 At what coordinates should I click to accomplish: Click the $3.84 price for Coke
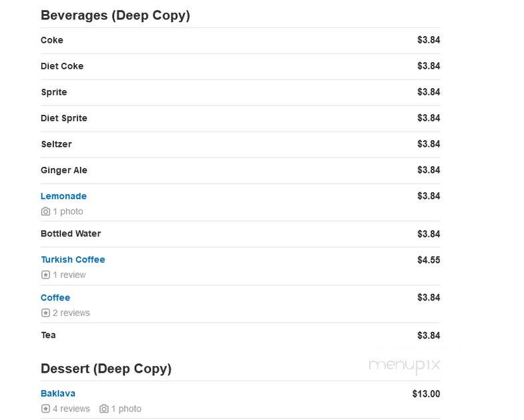[429, 40]
